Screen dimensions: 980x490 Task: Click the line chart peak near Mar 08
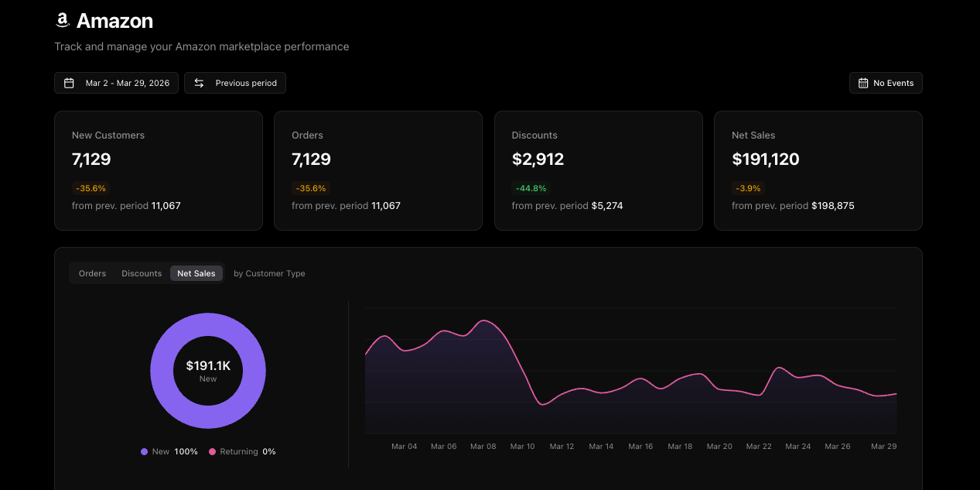484,320
